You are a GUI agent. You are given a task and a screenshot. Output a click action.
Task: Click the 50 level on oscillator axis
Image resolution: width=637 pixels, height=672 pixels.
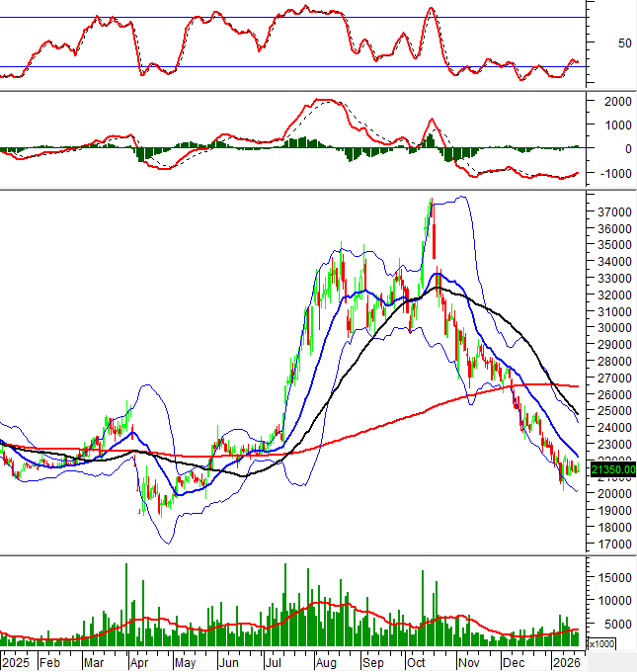(x=596, y=43)
